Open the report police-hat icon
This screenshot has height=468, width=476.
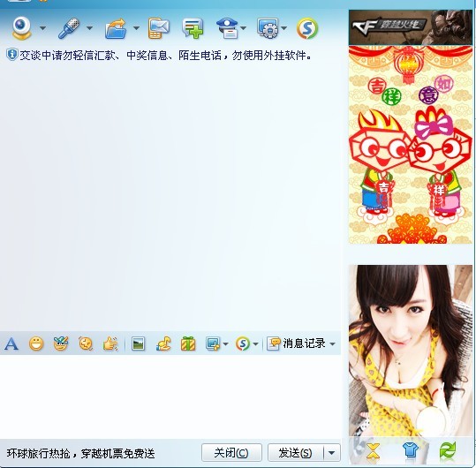point(227,28)
